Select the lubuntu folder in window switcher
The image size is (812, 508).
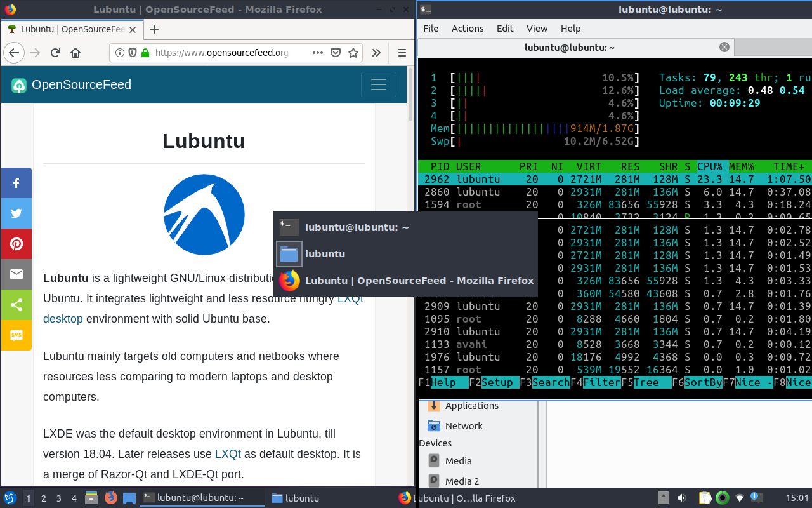click(x=325, y=253)
